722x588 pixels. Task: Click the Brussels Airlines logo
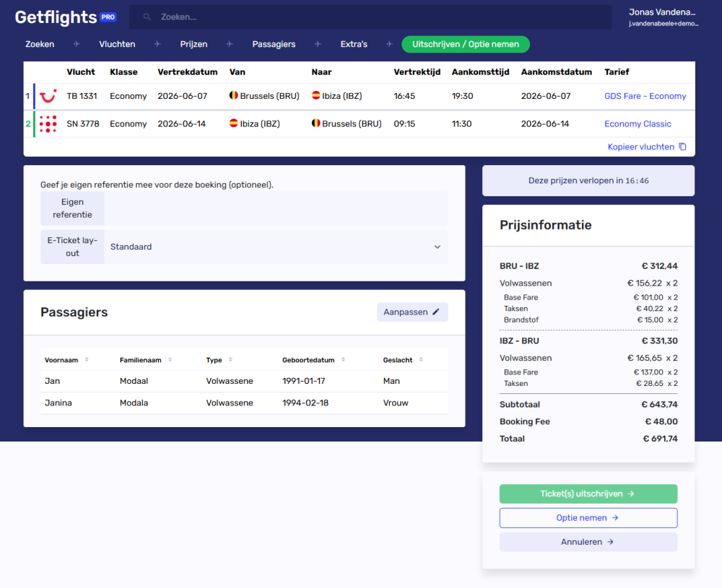pos(48,124)
